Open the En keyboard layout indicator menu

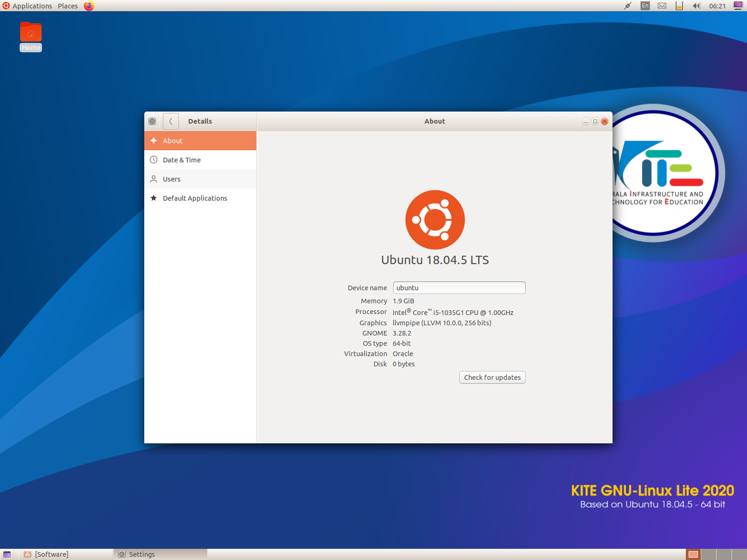coord(644,6)
